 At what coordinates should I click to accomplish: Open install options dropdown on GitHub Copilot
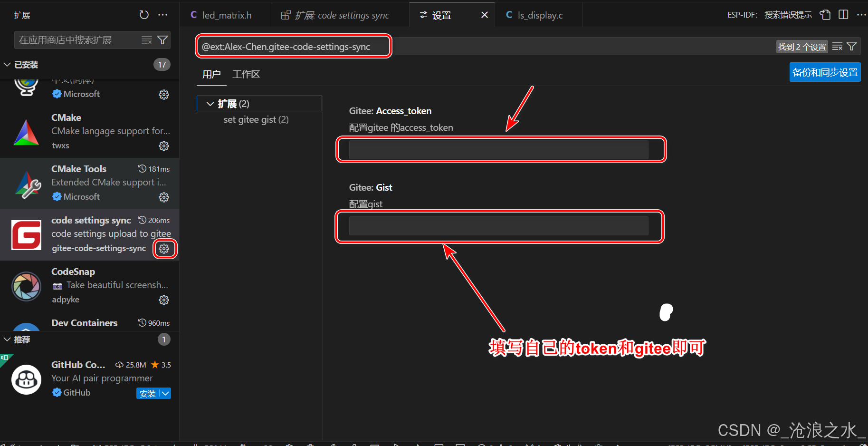165,393
